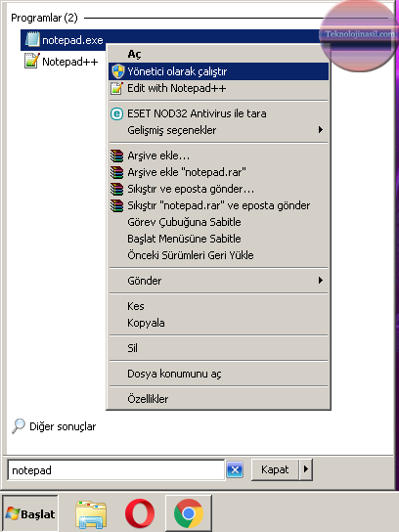The image size is (399, 532).
Task: Open the arrow next to Kapat
Action: pyautogui.click(x=306, y=469)
